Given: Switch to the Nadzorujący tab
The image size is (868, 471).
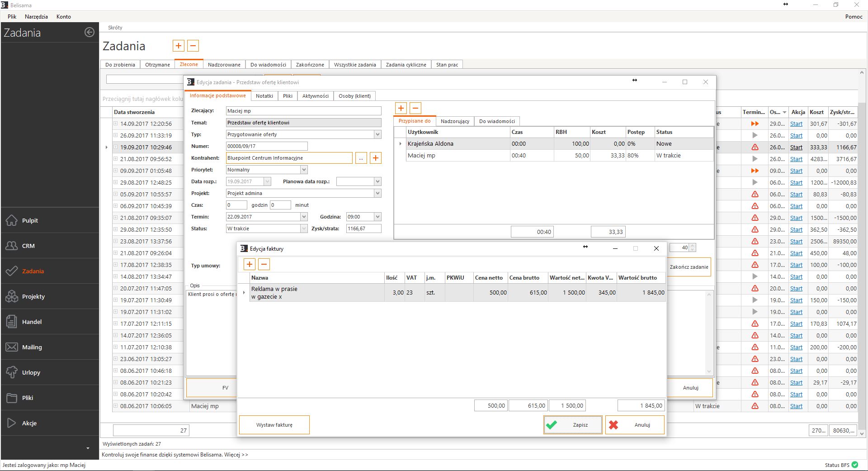Looking at the screenshot, I should pos(455,121).
